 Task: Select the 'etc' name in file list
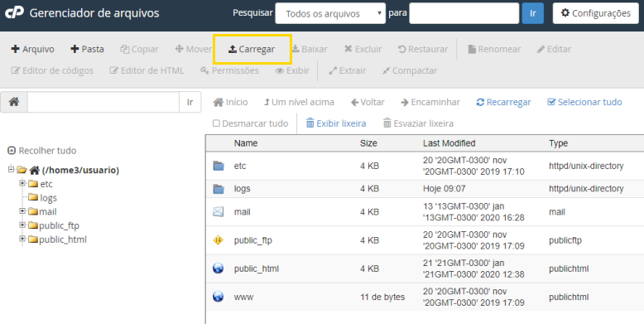[x=240, y=166]
